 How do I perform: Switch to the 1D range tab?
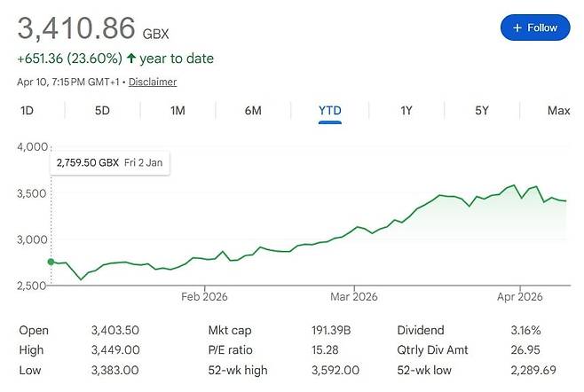point(27,111)
